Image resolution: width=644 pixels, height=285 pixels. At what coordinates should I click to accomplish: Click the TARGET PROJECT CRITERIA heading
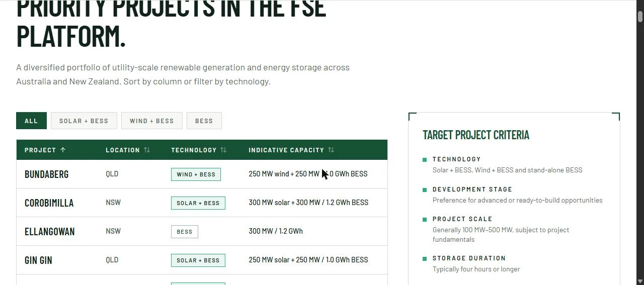[476, 135]
